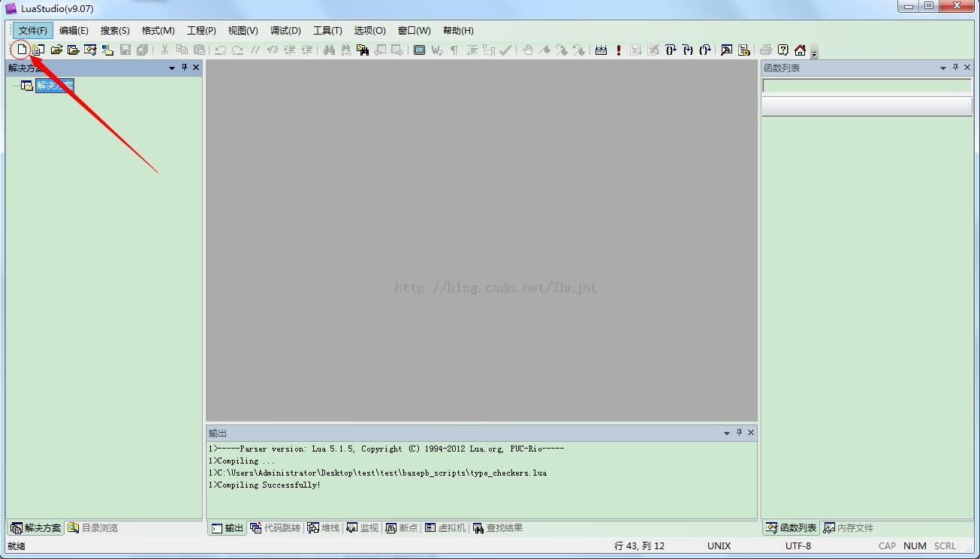The height and width of the screenshot is (559, 980).
Task: Toggle the show paragraph marks icon
Action: pos(454,50)
